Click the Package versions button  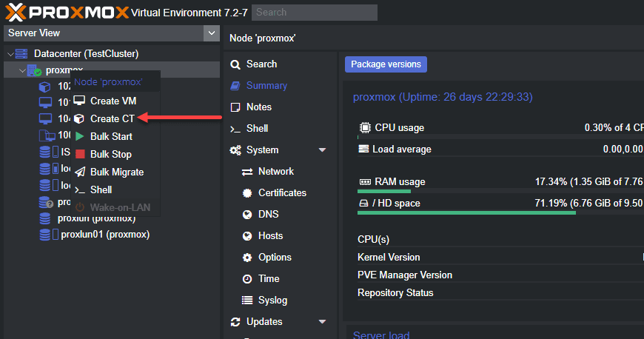[386, 64]
